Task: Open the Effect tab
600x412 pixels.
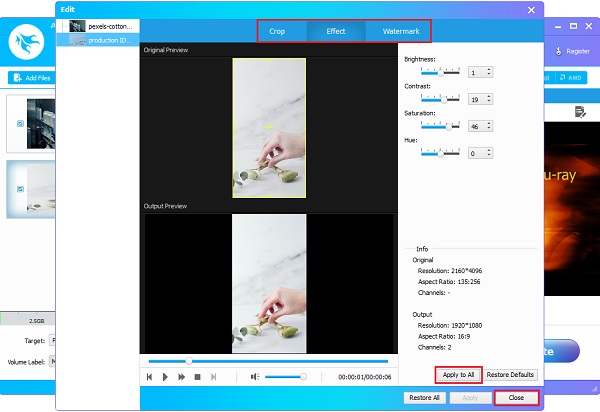Action: pos(336,31)
